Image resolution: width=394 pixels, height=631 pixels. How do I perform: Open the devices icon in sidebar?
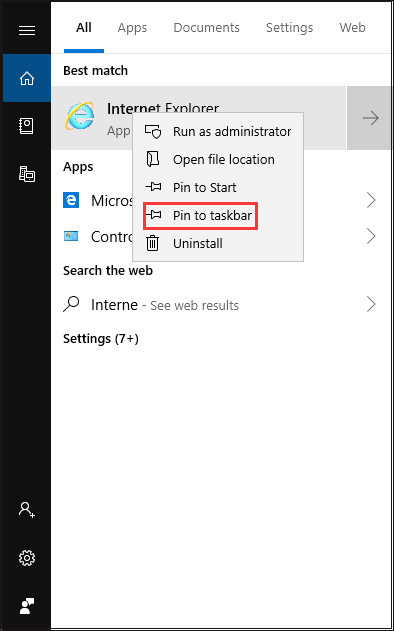[x=27, y=174]
